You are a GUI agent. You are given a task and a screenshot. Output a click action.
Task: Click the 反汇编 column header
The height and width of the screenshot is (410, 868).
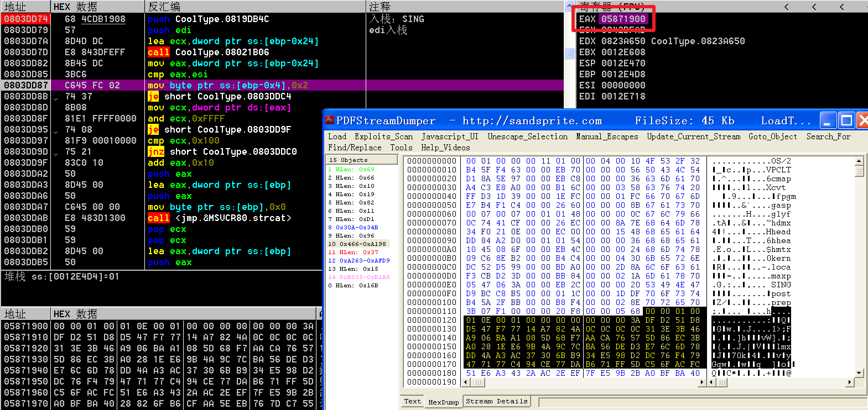256,7
